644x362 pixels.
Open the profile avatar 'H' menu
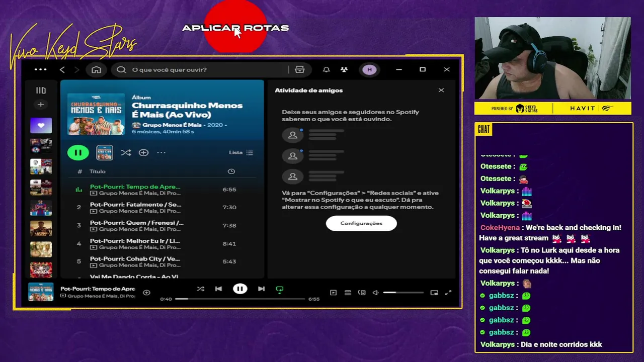370,69
